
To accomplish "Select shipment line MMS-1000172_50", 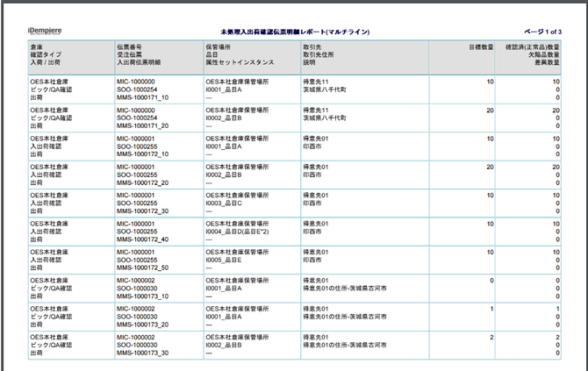I will [x=142, y=268].
